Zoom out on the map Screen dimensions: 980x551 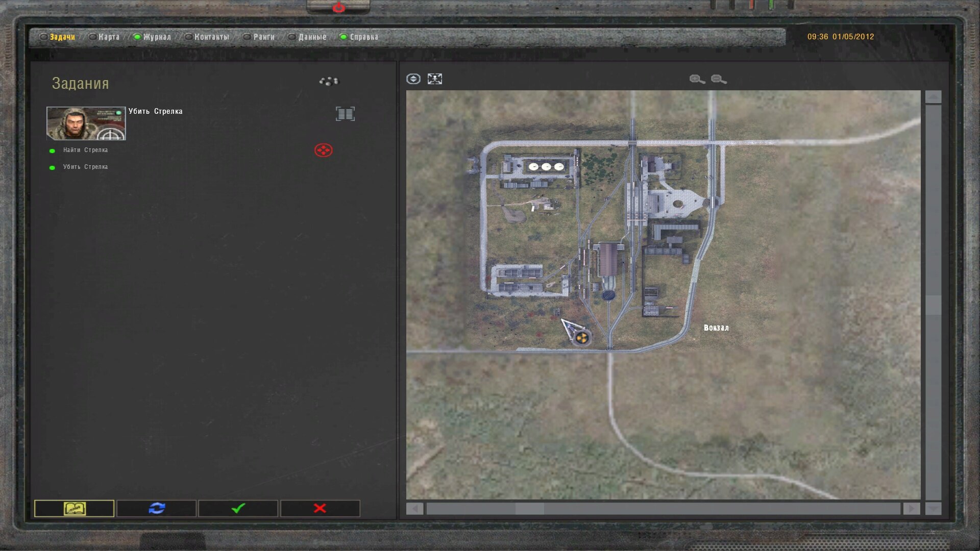click(719, 79)
